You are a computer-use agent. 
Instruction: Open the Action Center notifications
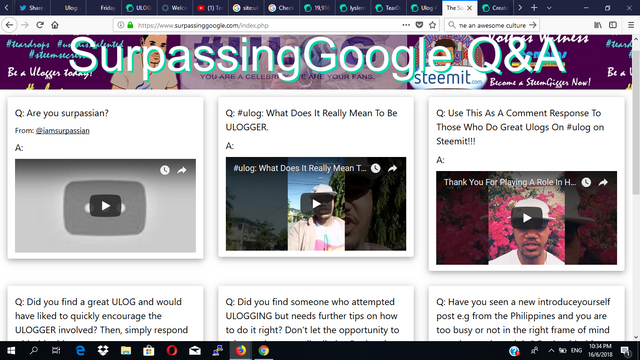tap(625, 351)
